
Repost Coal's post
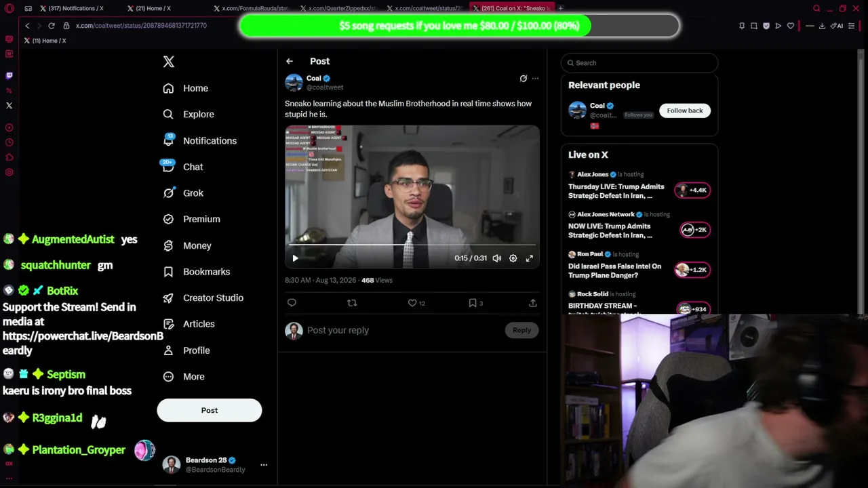[352, 303]
